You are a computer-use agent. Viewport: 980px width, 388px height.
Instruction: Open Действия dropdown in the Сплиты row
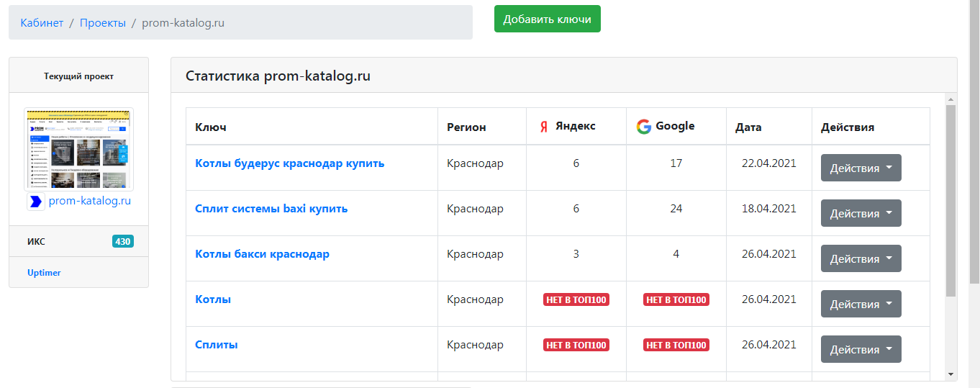point(861,349)
